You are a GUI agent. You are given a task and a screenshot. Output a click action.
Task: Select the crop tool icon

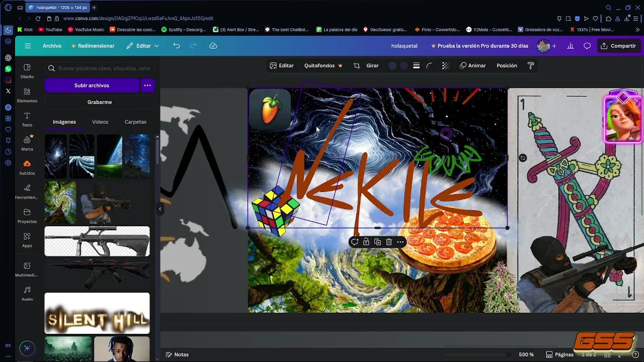click(x=357, y=65)
